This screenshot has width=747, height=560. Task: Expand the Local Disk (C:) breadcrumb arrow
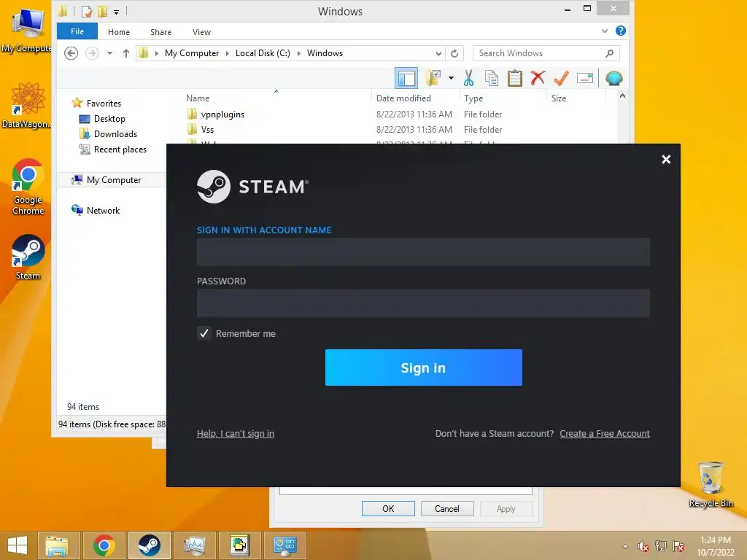tap(298, 53)
